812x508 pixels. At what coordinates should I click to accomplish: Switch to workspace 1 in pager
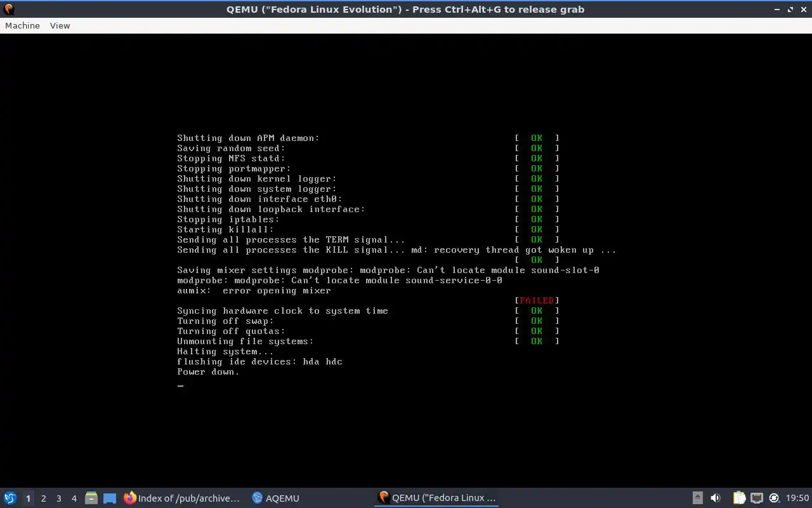tap(28, 498)
